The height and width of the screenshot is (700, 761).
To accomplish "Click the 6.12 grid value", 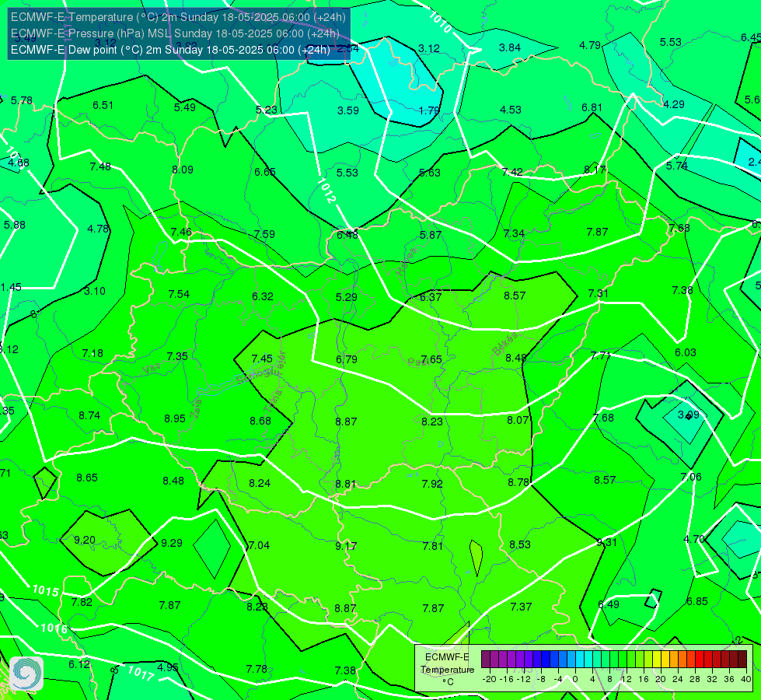I will click(79, 664).
